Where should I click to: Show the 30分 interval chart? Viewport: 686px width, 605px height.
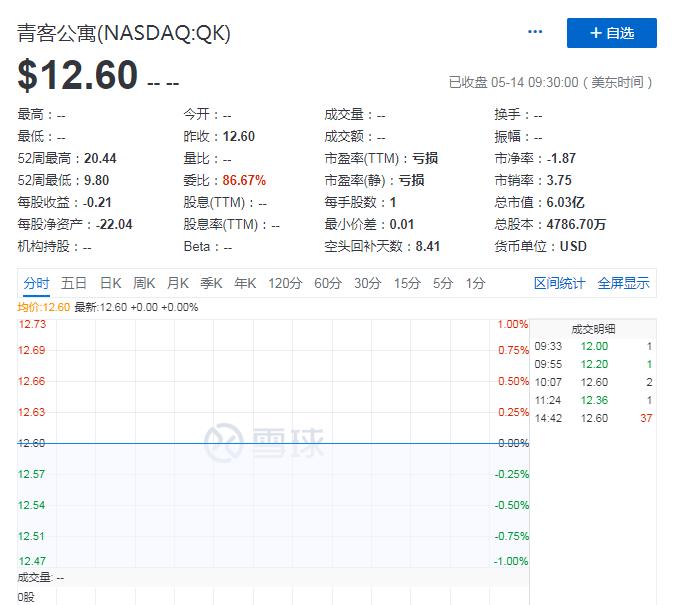368,283
